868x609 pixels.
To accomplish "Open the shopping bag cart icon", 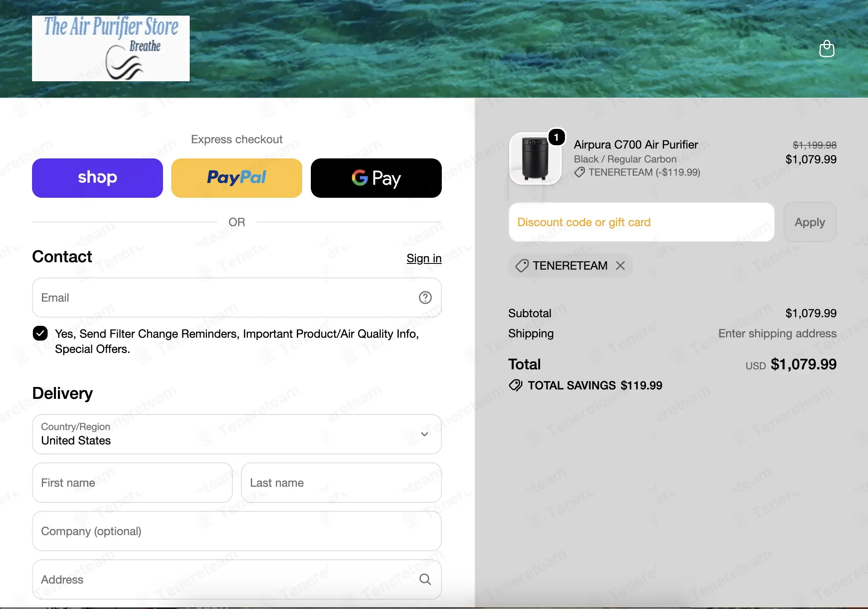I will click(827, 49).
